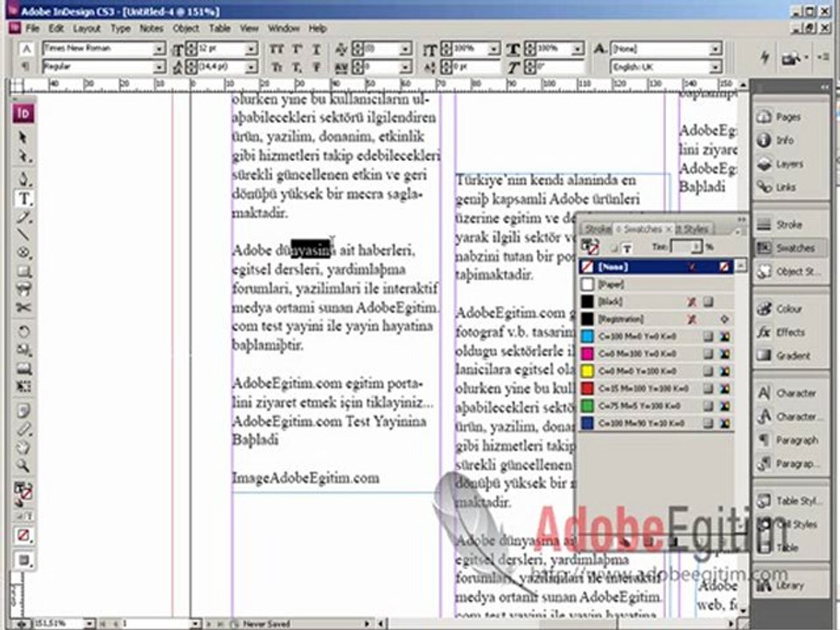840x630 pixels.
Task: Switch to Character Formatting Controls (A)
Action: (x=25, y=49)
